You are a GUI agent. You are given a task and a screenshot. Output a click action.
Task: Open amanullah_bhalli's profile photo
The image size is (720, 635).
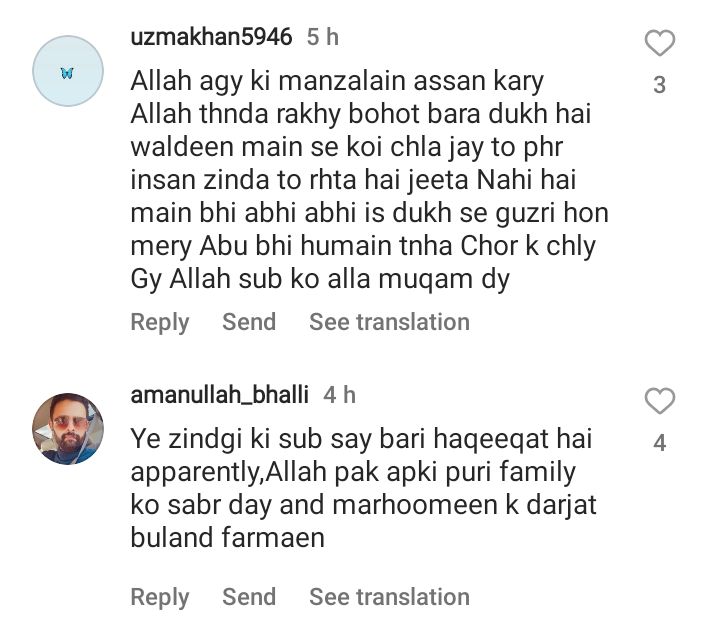tap(68, 429)
